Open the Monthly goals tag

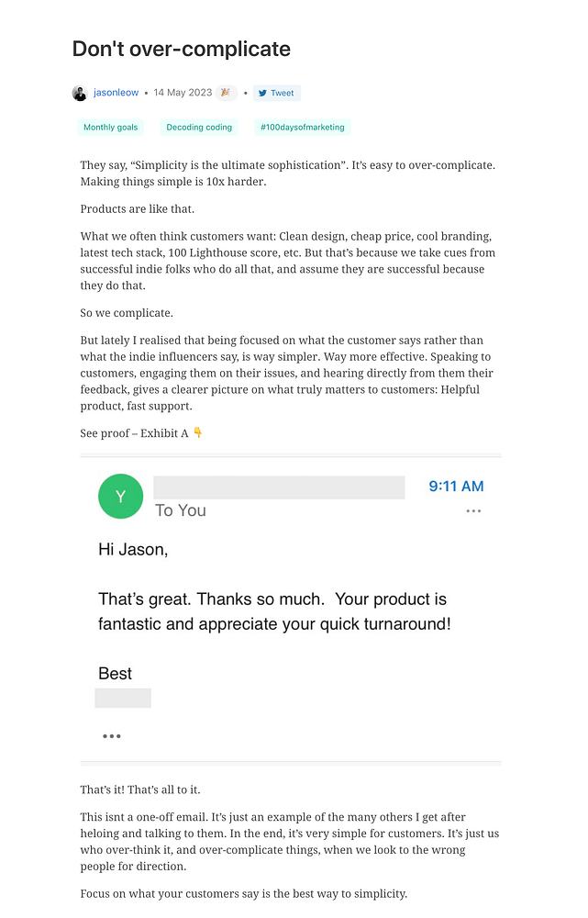tap(110, 128)
